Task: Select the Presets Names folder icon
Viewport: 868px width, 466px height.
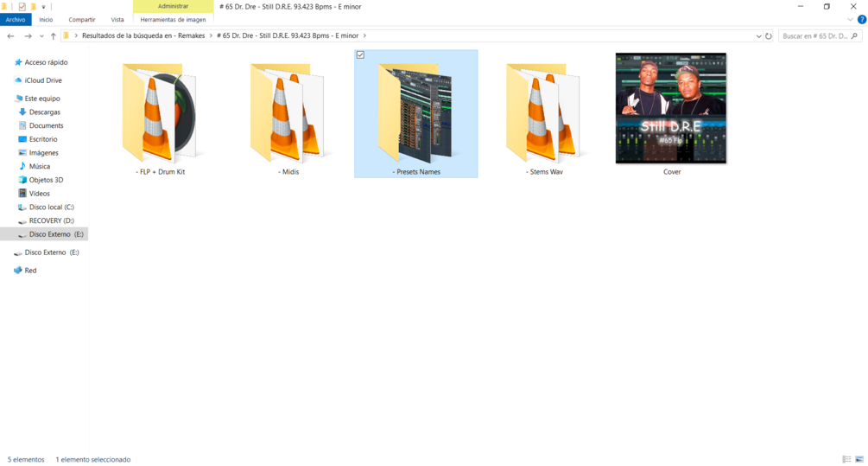Action: pyautogui.click(x=415, y=112)
